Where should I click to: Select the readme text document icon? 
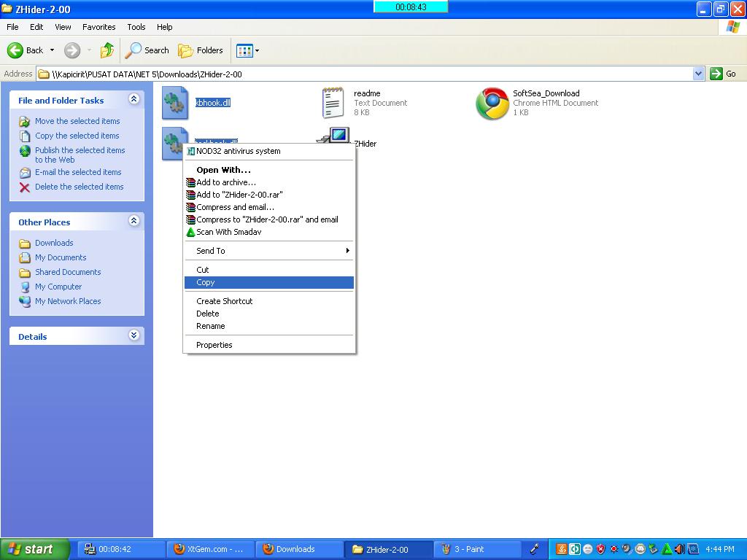(333, 102)
